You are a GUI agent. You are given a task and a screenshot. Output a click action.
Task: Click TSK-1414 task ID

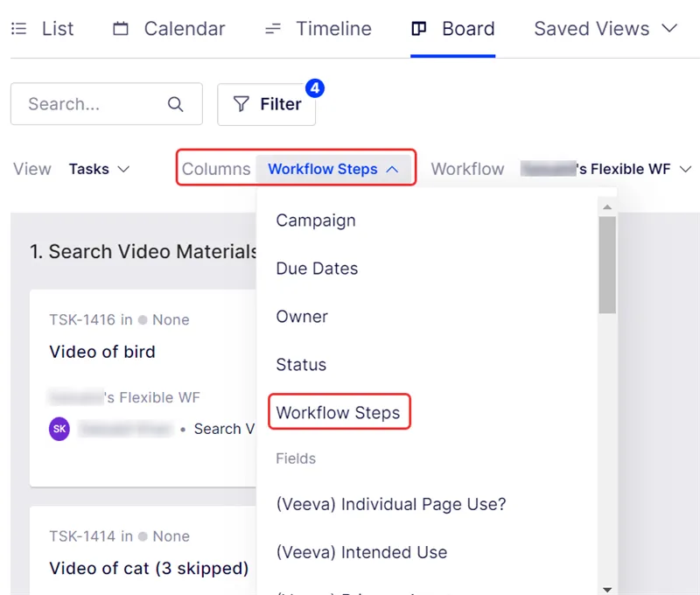(82, 536)
